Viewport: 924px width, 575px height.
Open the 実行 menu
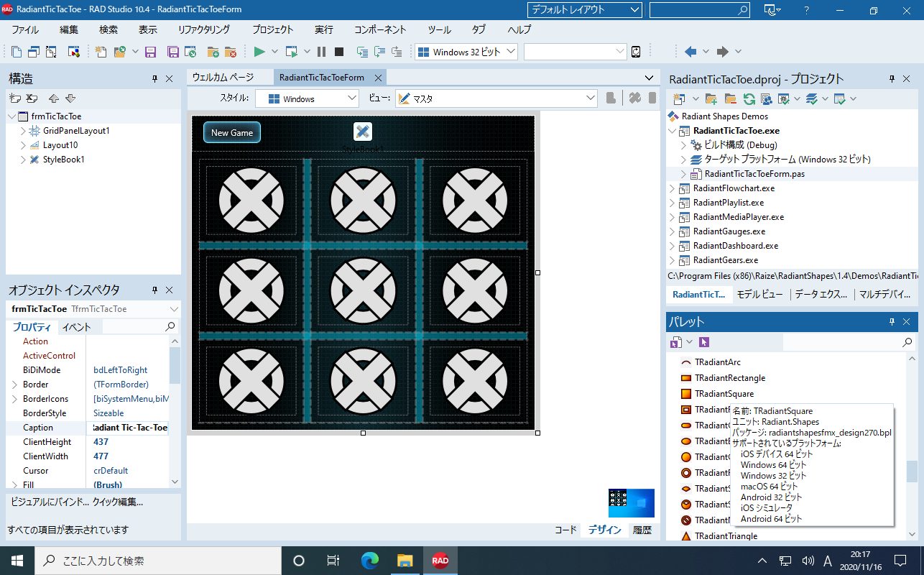pos(324,29)
